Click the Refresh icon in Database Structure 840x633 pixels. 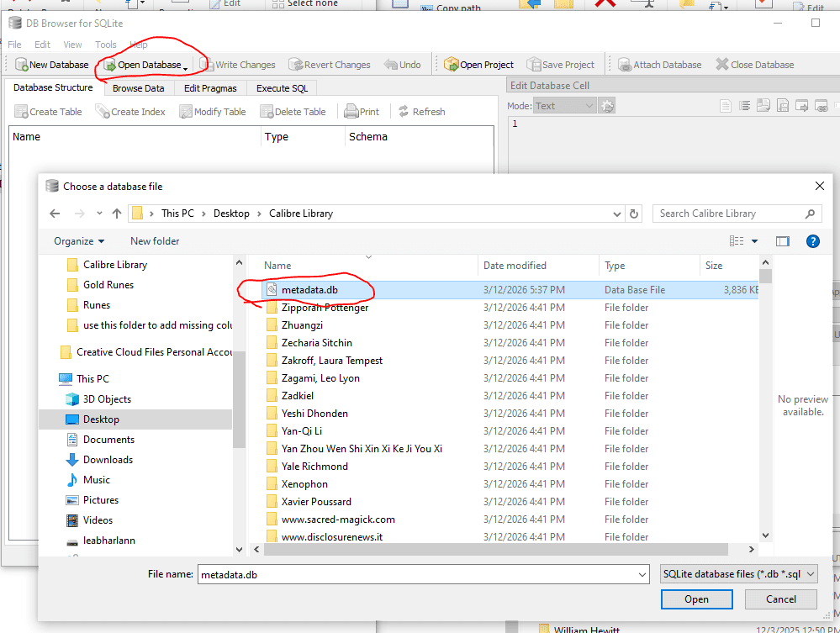pos(404,112)
